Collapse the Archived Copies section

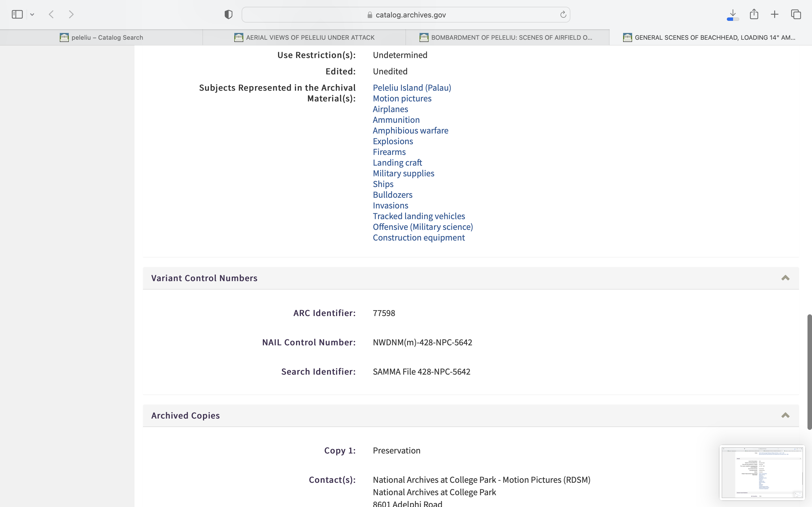coord(785,415)
